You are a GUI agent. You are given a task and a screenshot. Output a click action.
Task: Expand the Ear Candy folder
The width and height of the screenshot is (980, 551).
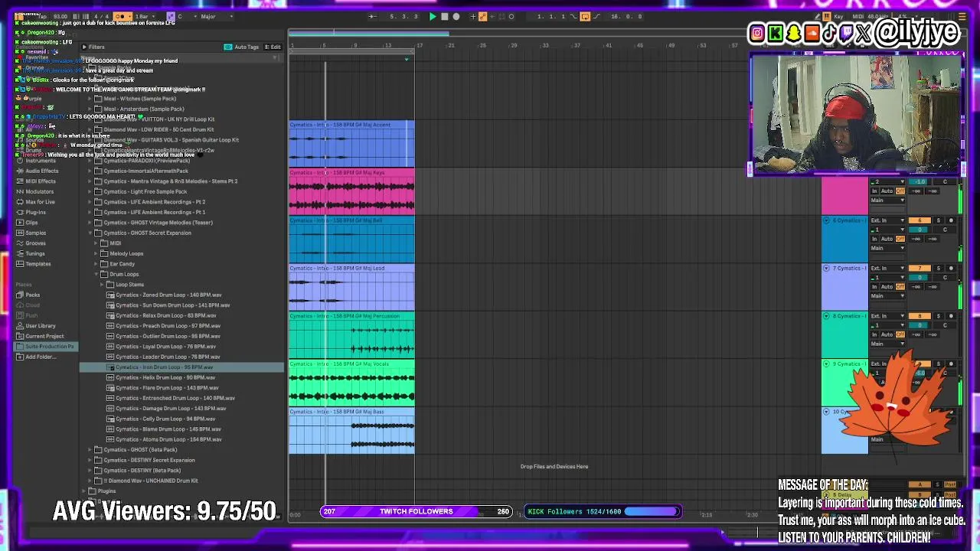point(96,264)
